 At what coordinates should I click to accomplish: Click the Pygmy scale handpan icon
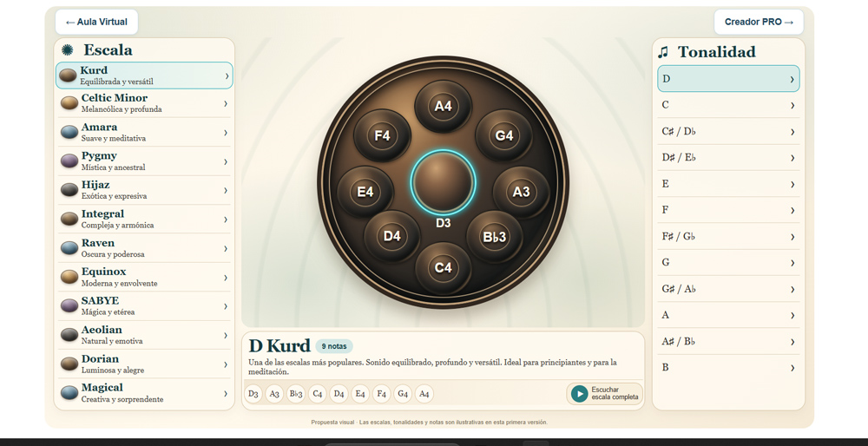tap(69, 161)
